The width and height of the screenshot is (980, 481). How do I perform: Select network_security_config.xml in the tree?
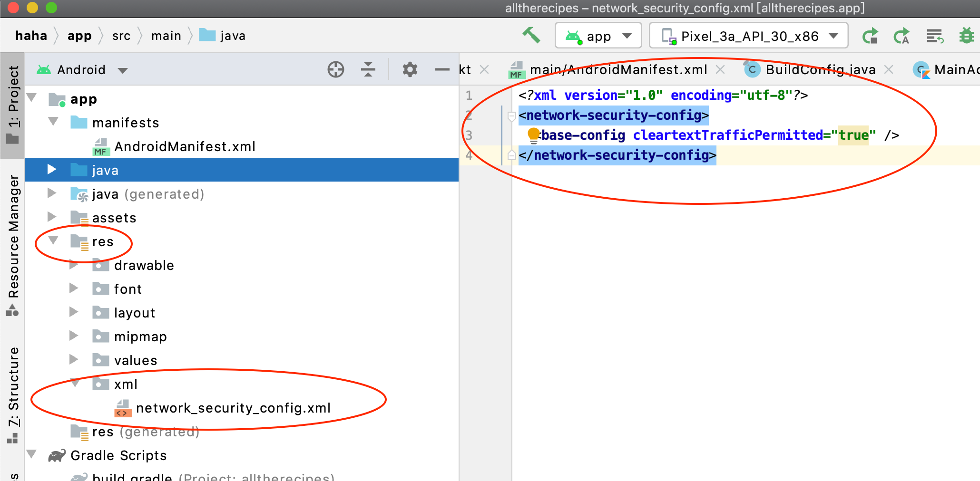click(233, 408)
